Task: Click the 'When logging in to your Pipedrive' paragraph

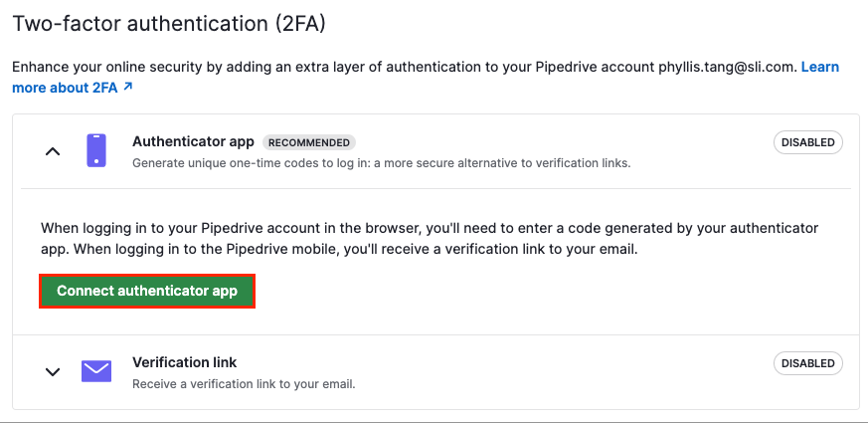Action: (x=430, y=239)
